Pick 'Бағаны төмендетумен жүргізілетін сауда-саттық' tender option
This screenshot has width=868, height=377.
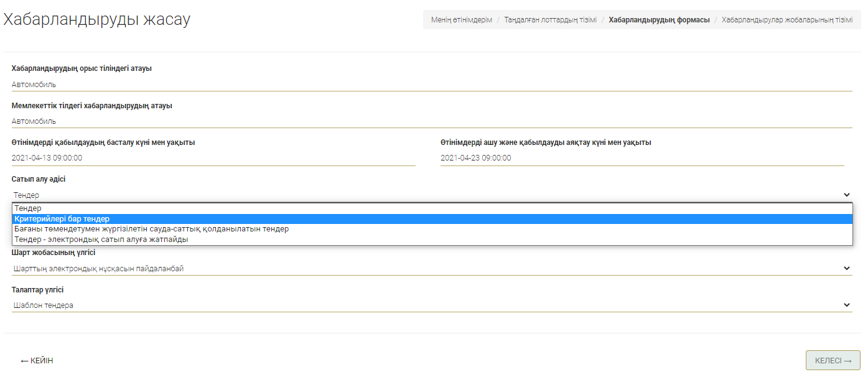(151, 229)
